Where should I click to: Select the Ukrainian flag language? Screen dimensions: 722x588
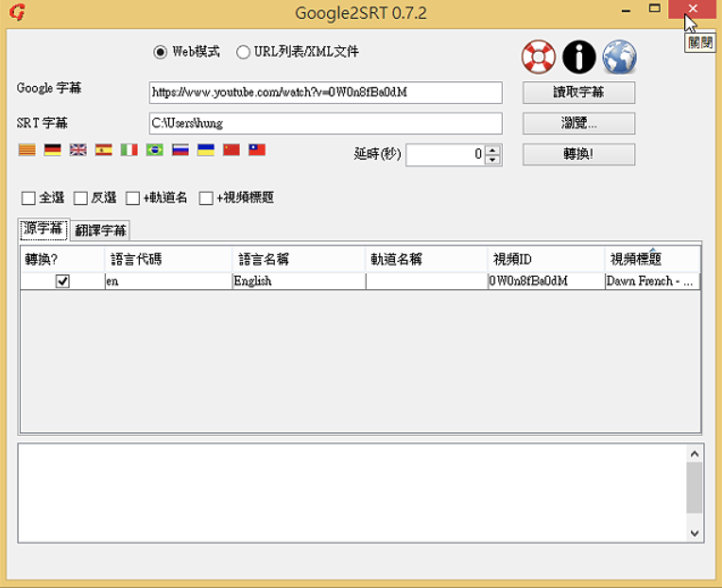tap(206, 149)
